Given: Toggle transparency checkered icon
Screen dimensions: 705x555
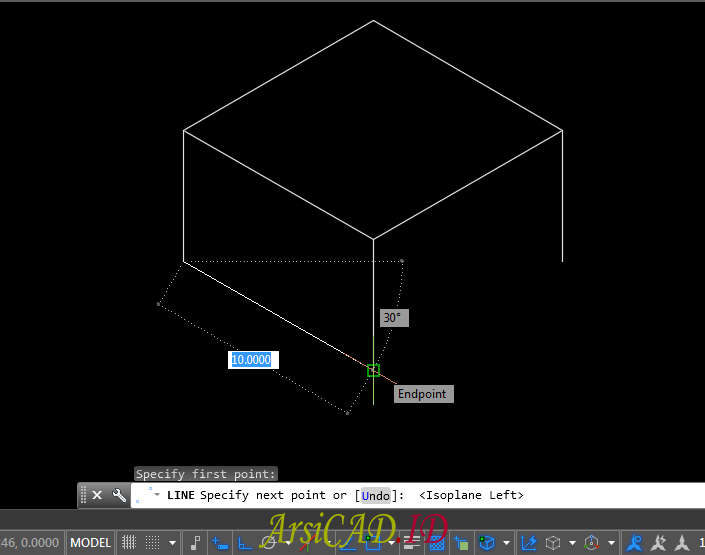Looking at the screenshot, I should tap(437, 543).
